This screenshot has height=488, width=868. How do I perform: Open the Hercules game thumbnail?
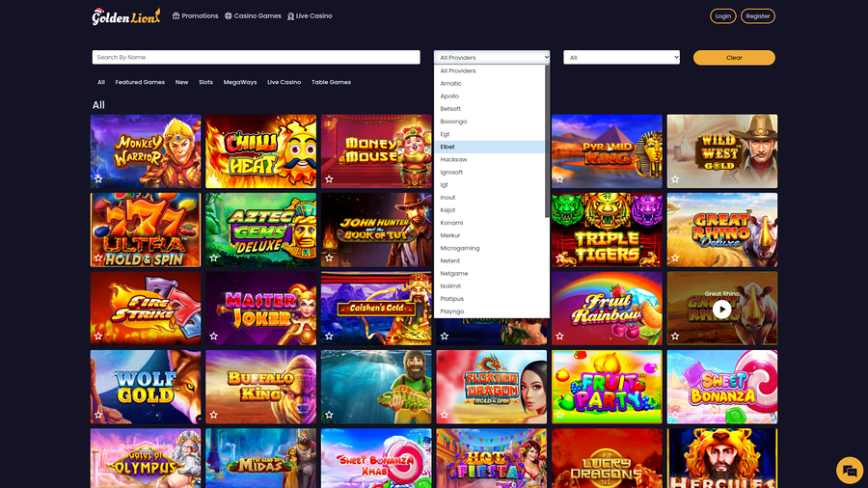[721, 458]
